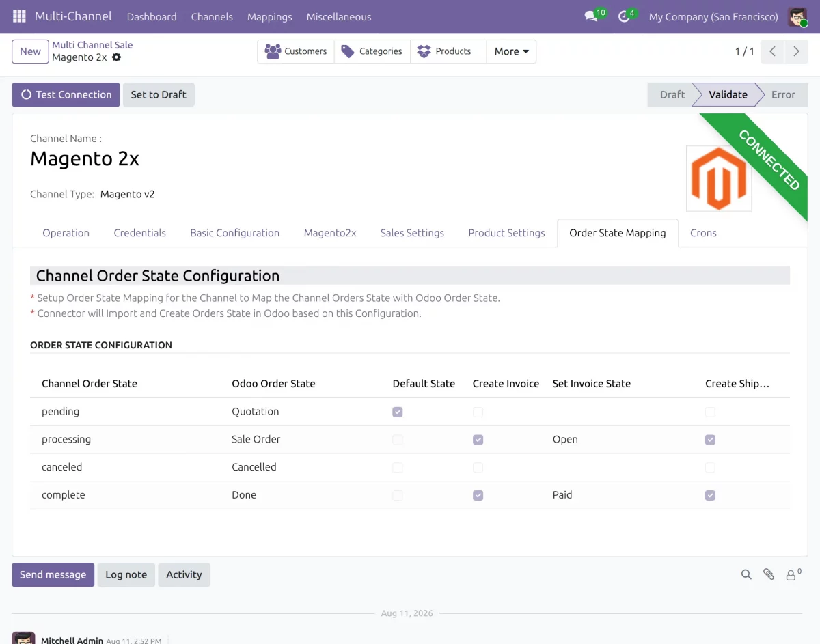Switch to the Credentials tab
The width and height of the screenshot is (820, 644).
coord(140,233)
